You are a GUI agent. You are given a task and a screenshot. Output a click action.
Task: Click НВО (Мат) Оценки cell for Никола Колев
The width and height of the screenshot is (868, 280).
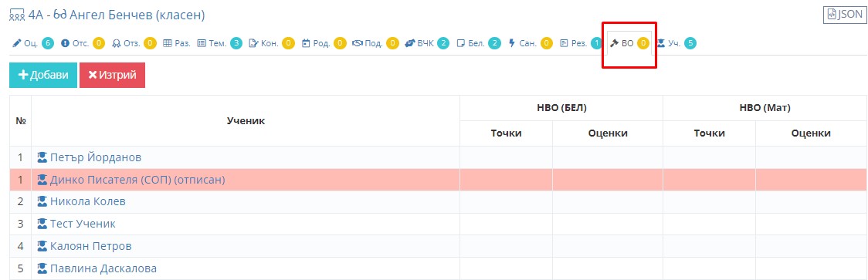pyautogui.click(x=811, y=202)
